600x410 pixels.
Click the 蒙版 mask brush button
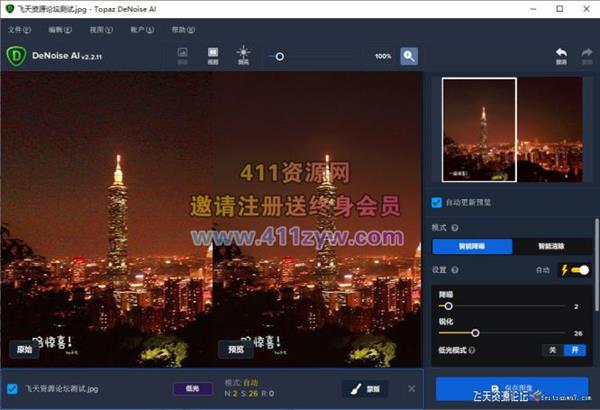pyautogui.click(x=365, y=388)
